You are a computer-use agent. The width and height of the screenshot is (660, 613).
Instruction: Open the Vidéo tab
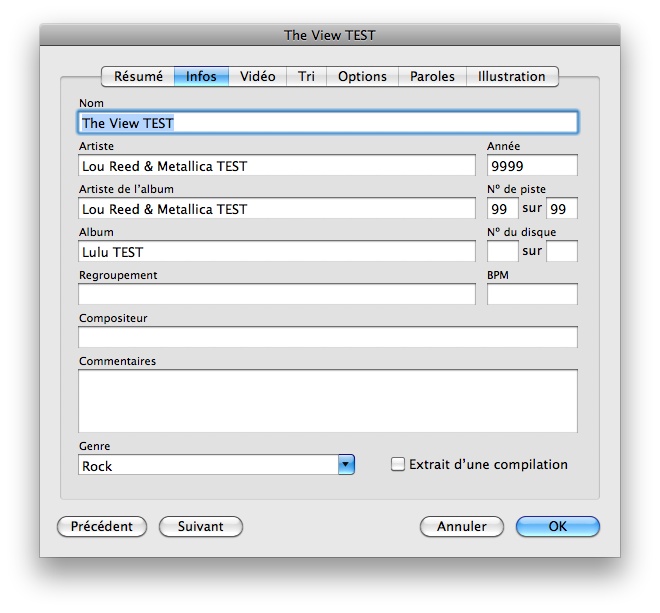(x=258, y=76)
